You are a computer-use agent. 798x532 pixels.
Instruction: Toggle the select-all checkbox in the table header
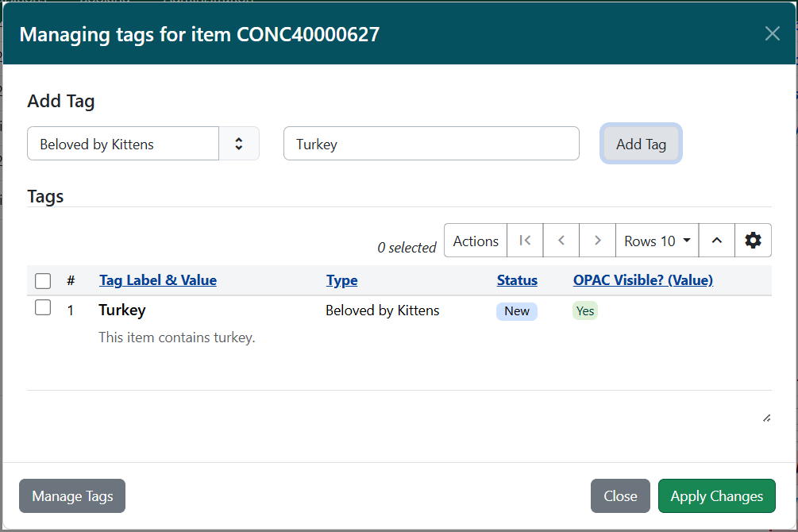pos(43,280)
